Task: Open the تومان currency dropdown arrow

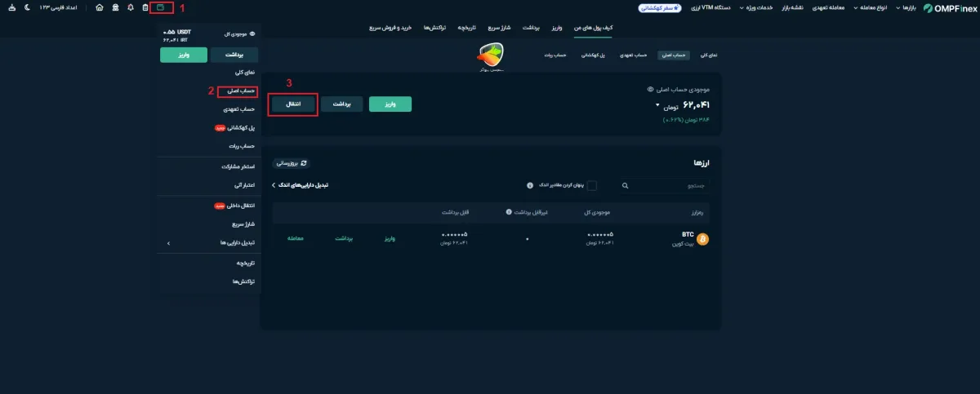Action: [x=657, y=106]
